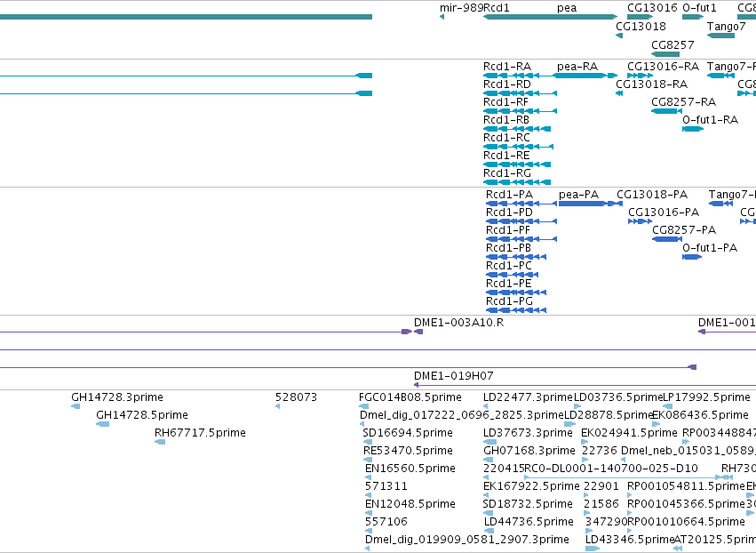The height and width of the screenshot is (553, 756).
Task: Click the 571311 feature
Action: [x=369, y=495]
